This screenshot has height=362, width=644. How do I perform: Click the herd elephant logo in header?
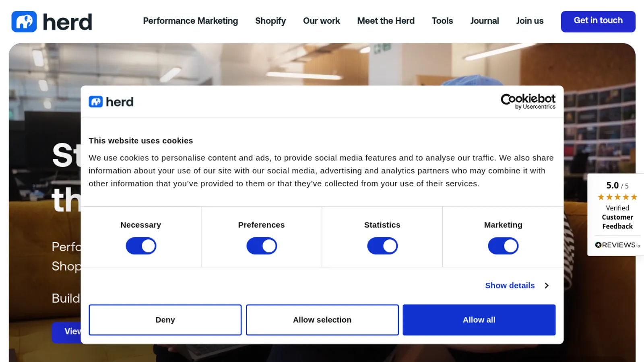pos(52,22)
